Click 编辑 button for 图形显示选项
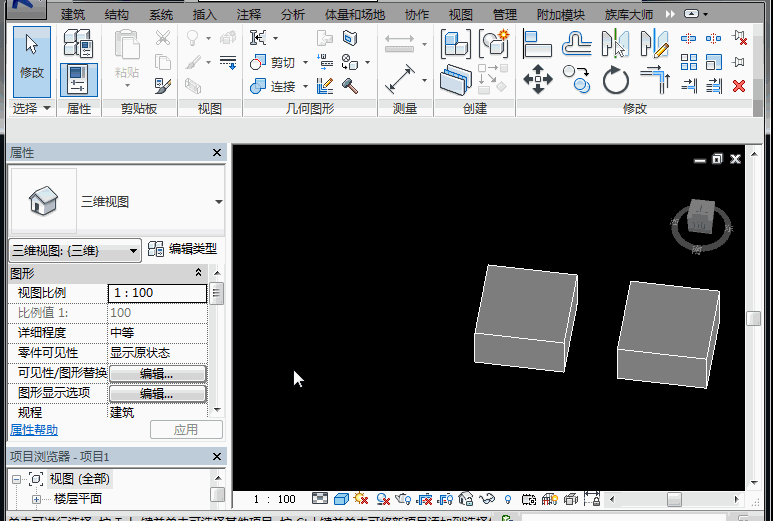Screen dimensions: 773x521 [157, 393]
